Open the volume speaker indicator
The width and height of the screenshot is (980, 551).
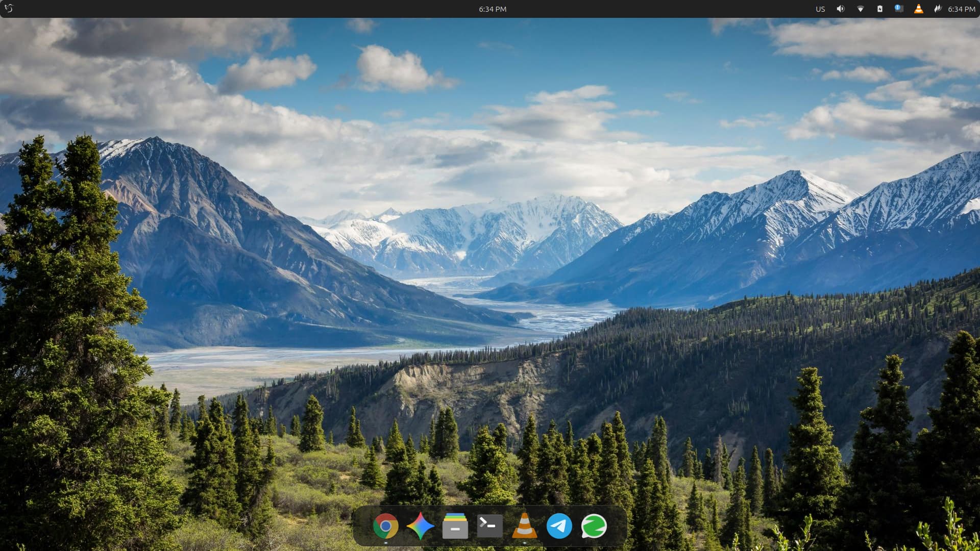tap(840, 9)
